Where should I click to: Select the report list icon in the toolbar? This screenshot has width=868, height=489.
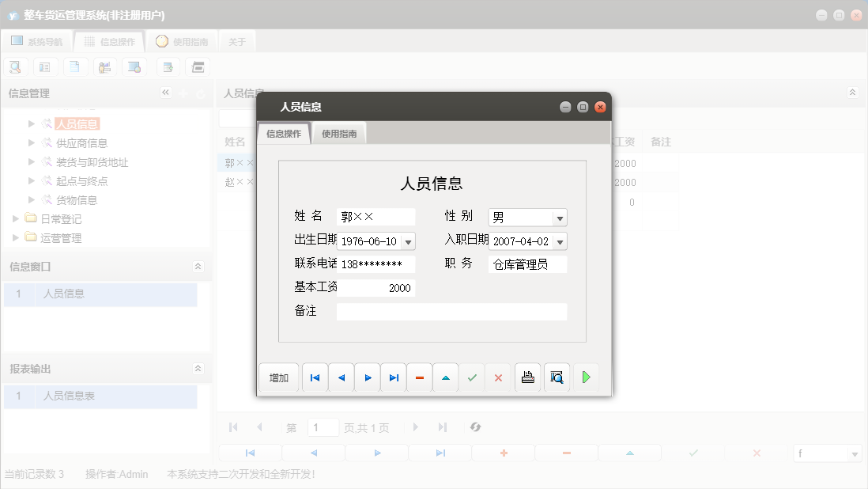(x=45, y=66)
